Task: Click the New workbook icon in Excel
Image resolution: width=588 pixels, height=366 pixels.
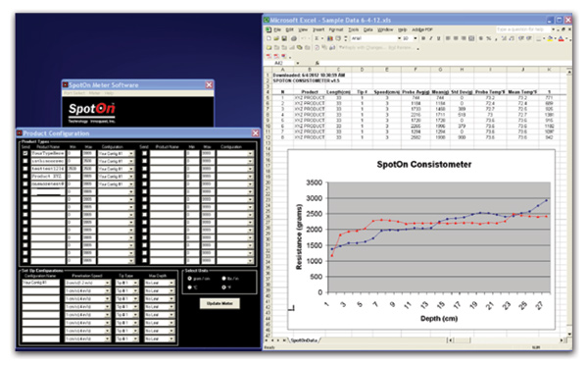Action: tap(269, 38)
